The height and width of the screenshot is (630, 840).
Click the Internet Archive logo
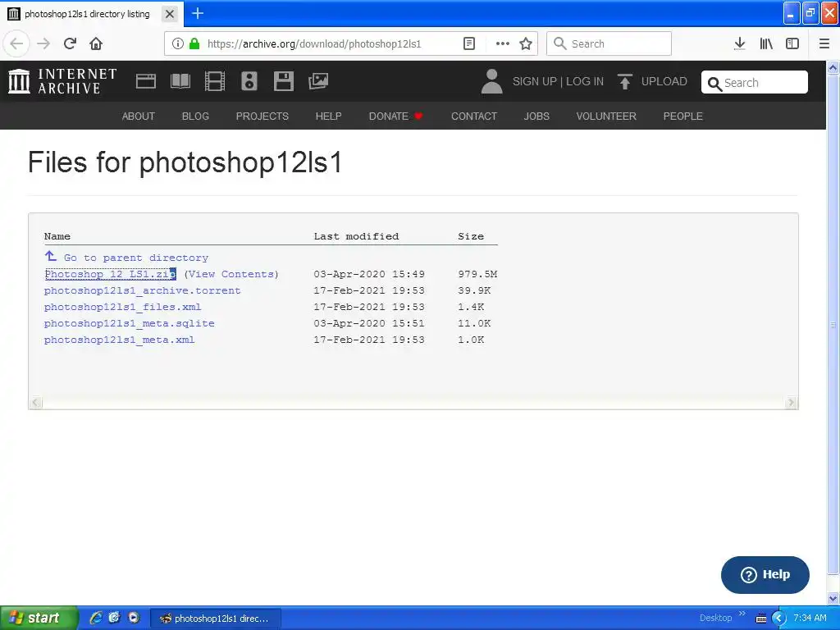tap(62, 81)
